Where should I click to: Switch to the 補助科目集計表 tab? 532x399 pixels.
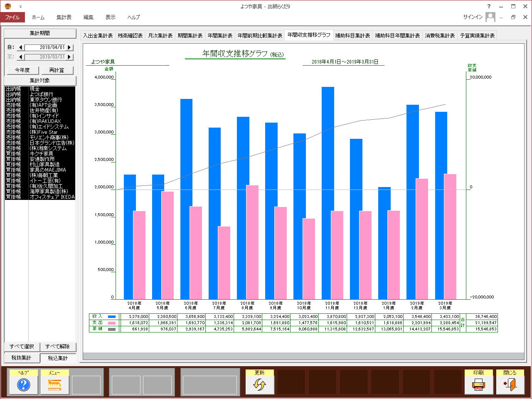tap(352, 36)
